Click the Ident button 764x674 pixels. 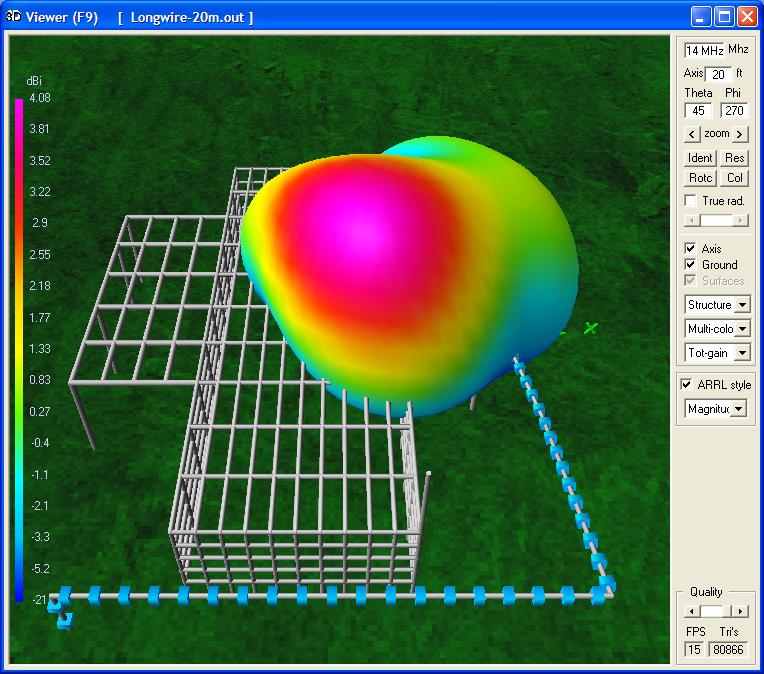click(x=700, y=158)
